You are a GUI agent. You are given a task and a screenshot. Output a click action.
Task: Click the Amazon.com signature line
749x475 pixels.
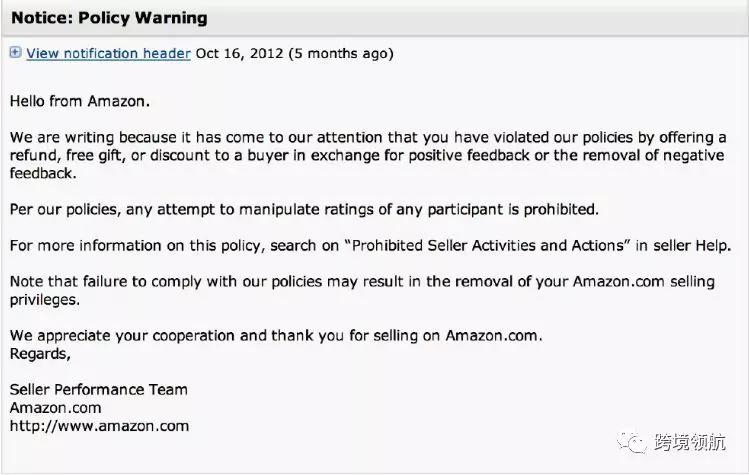[x=55, y=408]
